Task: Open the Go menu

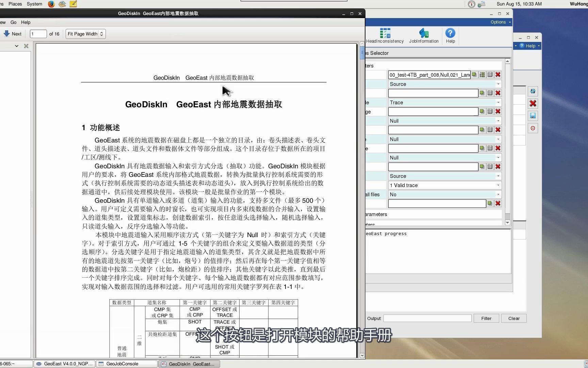Action: coord(14,22)
